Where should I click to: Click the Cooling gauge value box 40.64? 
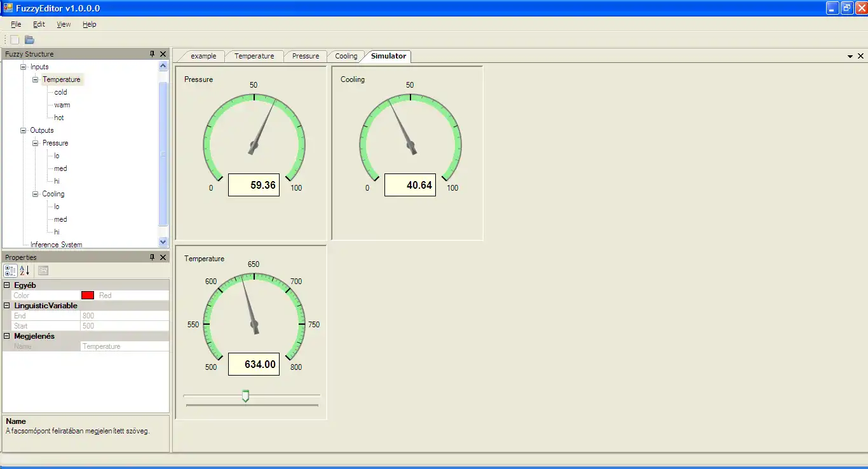pyautogui.click(x=410, y=185)
